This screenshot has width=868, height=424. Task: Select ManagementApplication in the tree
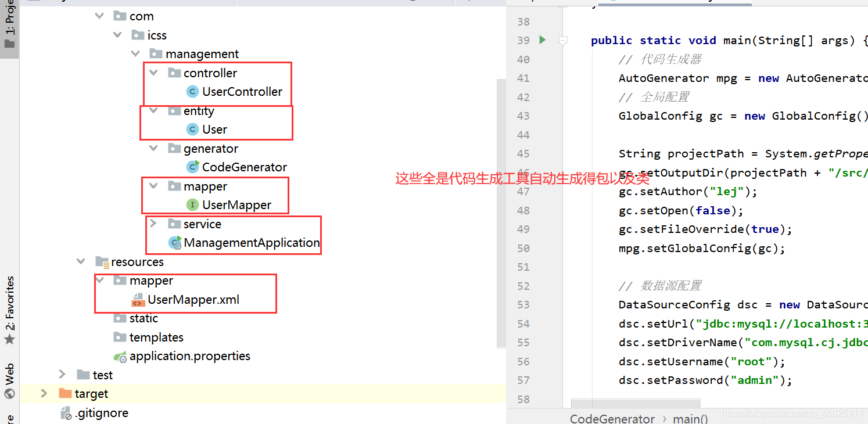252,243
